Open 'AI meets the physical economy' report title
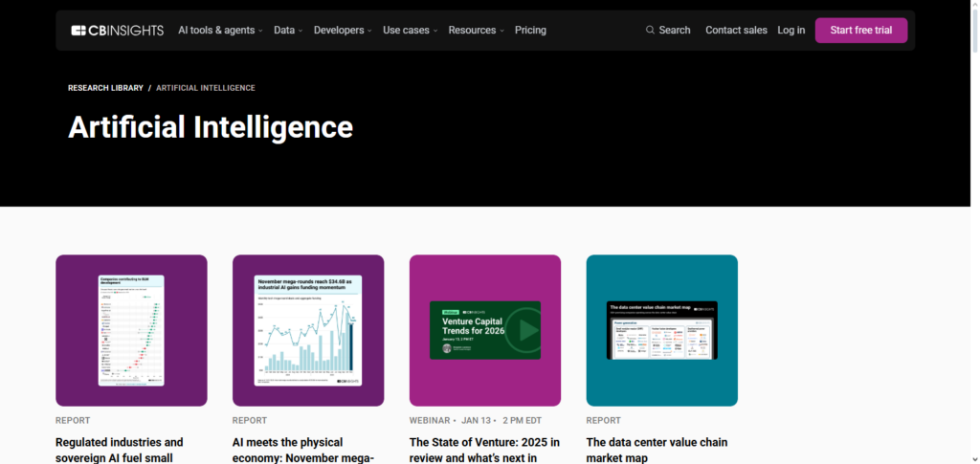The height and width of the screenshot is (464, 980). click(x=303, y=450)
